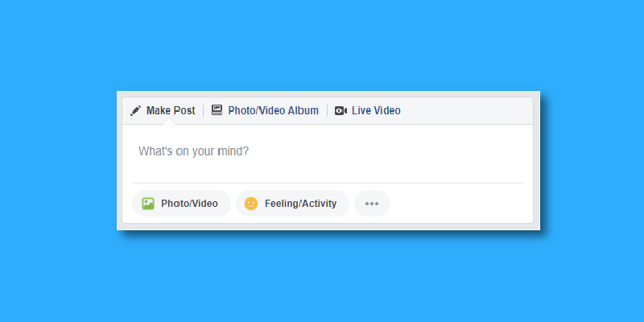Switch to the Photo/Video Album tab

click(273, 111)
